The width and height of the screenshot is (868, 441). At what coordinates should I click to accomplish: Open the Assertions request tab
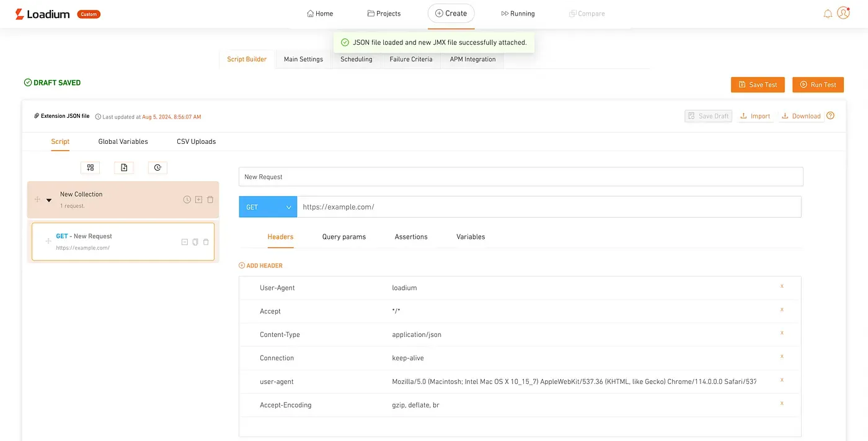pyautogui.click(x=411, y=237)
